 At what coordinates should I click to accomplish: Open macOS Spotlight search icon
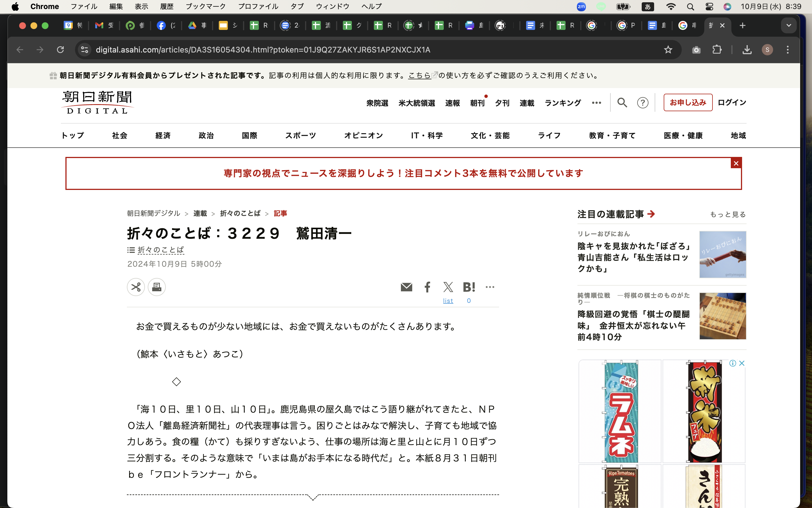tap(690, 7)
